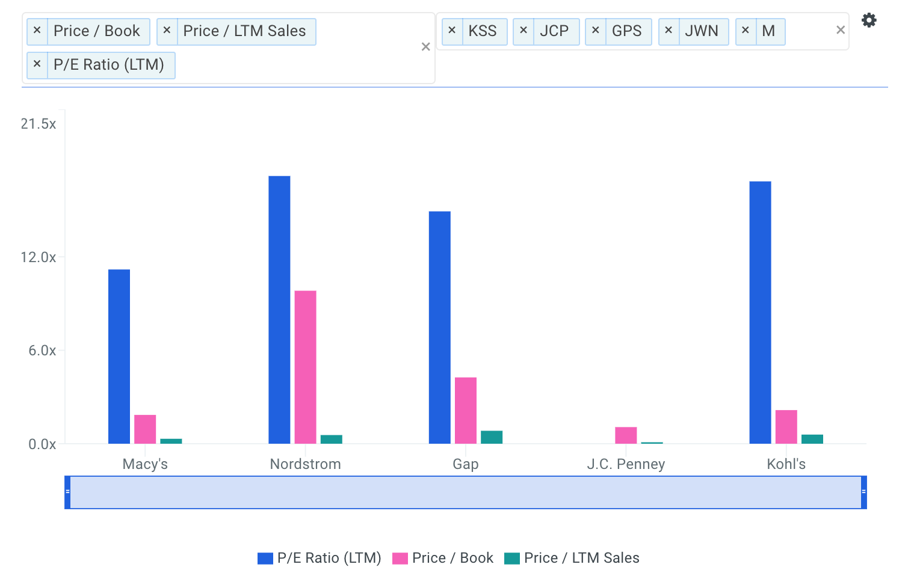
Task: Click Kohl's pink Price / Book bar
Action: [786, 427]
